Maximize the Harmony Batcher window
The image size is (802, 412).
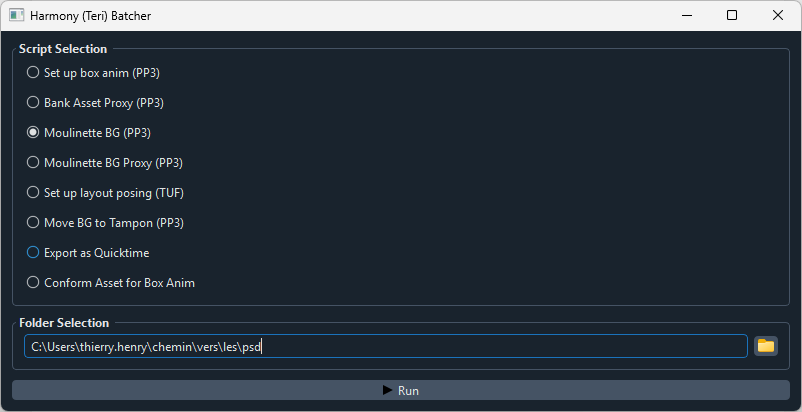point(732,16)
